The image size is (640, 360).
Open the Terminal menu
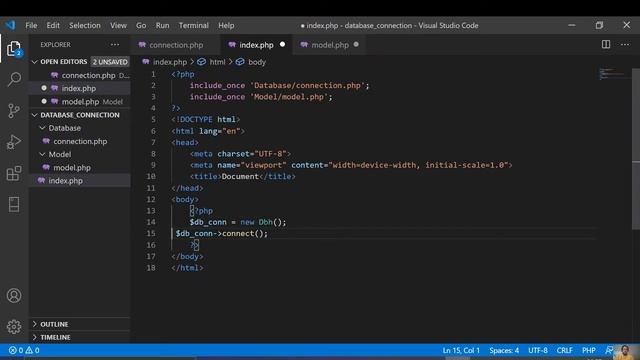coord(193,25)
